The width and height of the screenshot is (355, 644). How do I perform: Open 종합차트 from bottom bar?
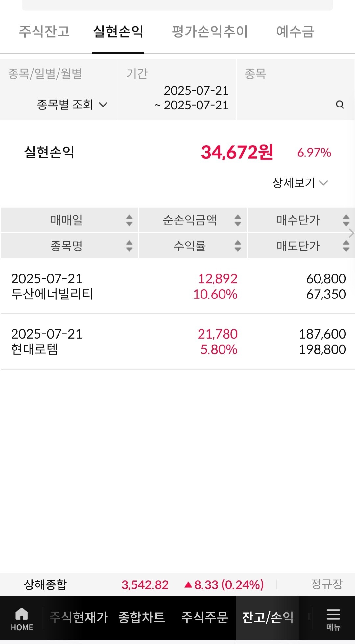click(x=141, y=617)
